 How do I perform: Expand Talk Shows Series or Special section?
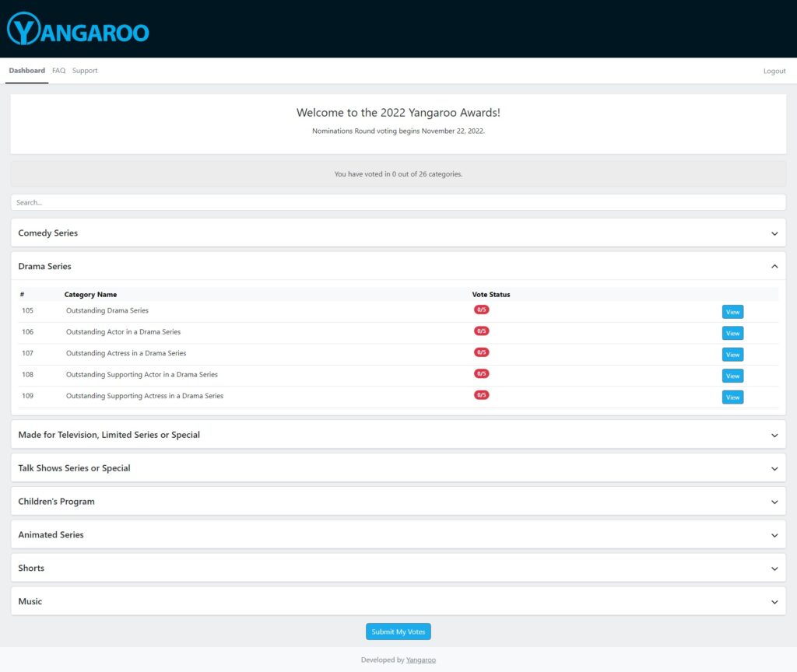[x=774, y=468]
